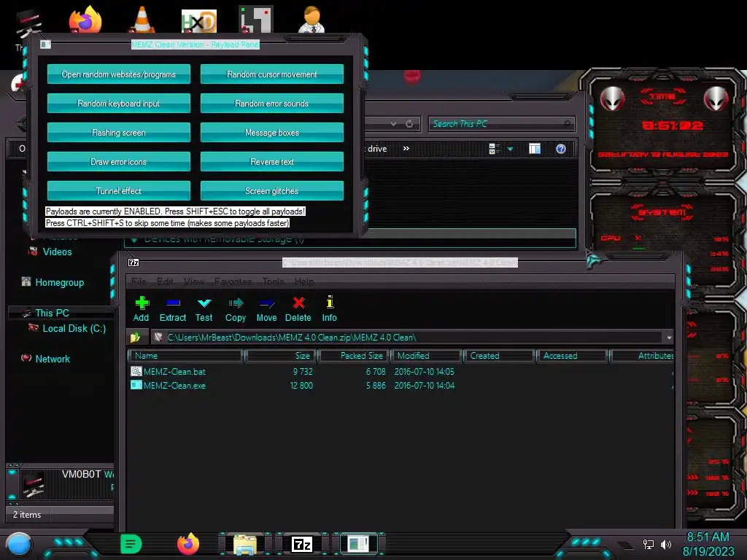Click the volume speaker tray icon
Image resolution: width=747 pixels, height=560 pixels.
666,544
